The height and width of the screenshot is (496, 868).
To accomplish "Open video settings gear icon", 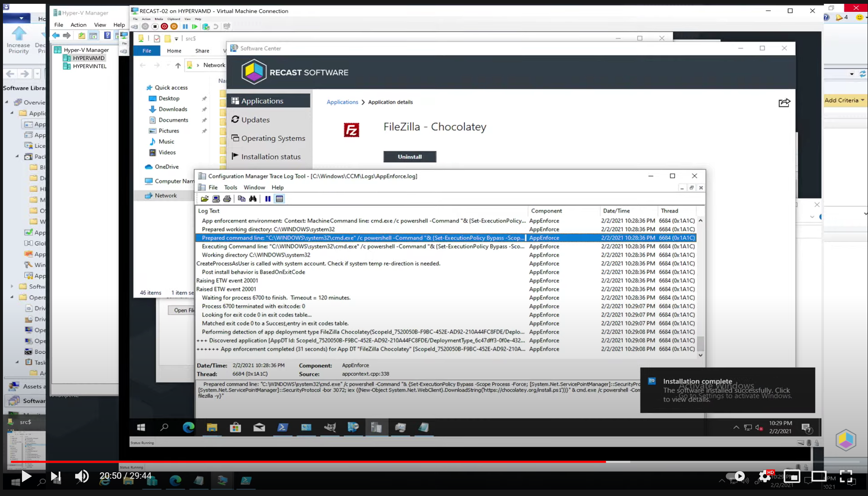I will pos(765,477).
